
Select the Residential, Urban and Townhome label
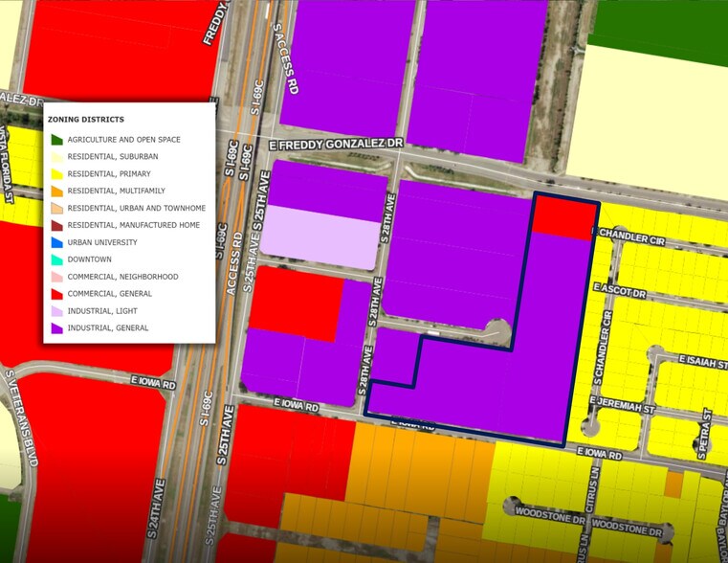(136, 208)
